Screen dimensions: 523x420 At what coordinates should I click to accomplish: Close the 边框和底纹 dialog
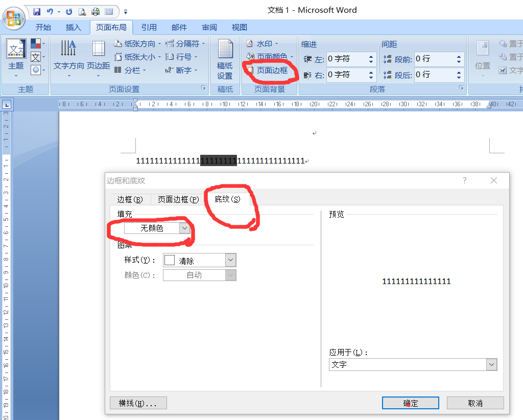point(494,180)
